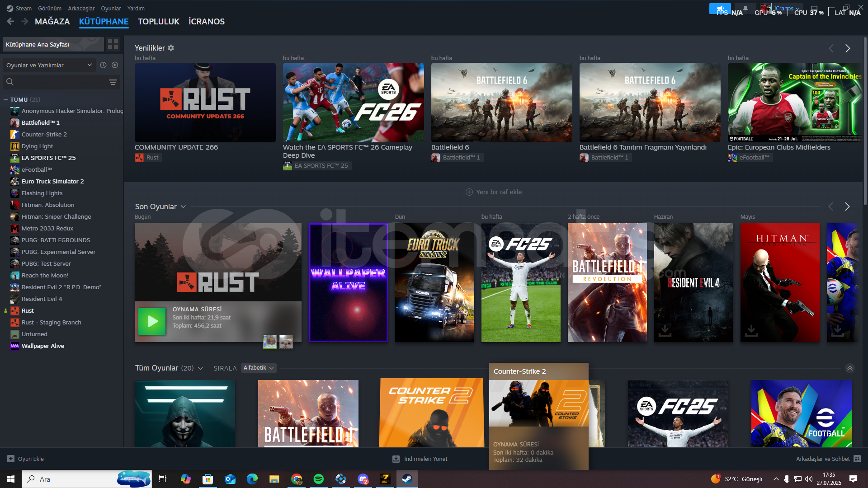Open Rust tag under Community Update
868x488 pixels.
point(147,158)
